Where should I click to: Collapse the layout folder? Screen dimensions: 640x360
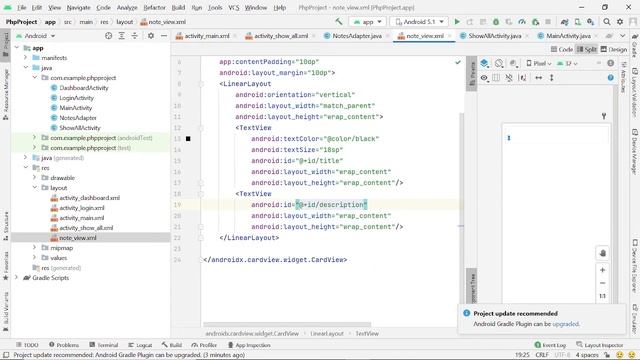tap(35, 188)
